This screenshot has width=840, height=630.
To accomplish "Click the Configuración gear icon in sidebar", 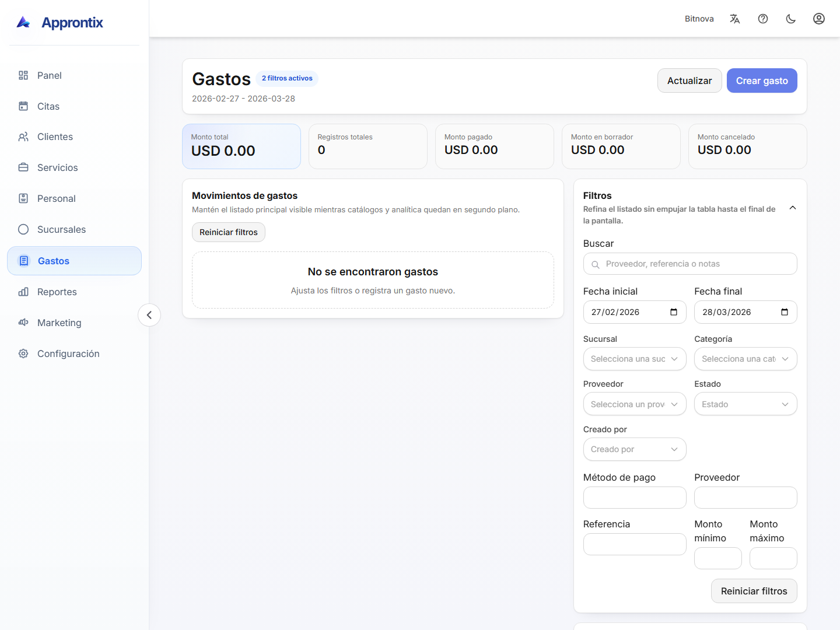I will click(23, 353).
